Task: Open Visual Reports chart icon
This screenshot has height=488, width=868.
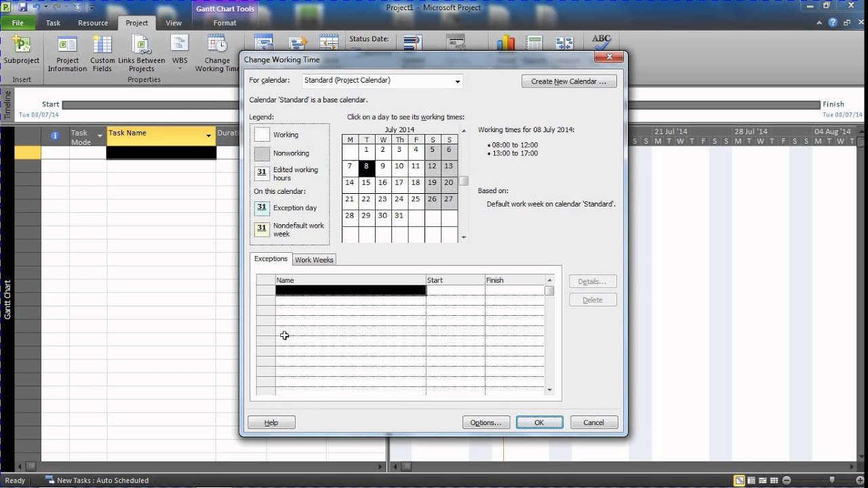Action: point(506,42)
